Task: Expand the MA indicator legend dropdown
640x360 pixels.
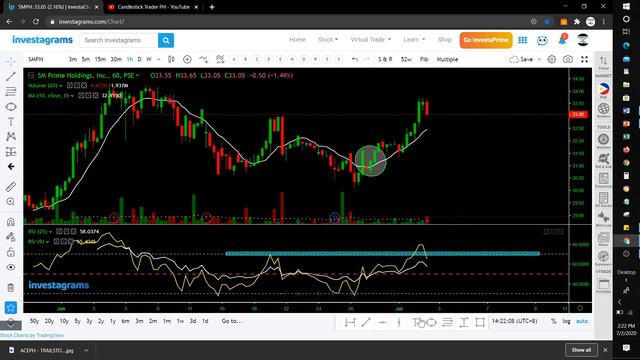Action: (72, 96)
